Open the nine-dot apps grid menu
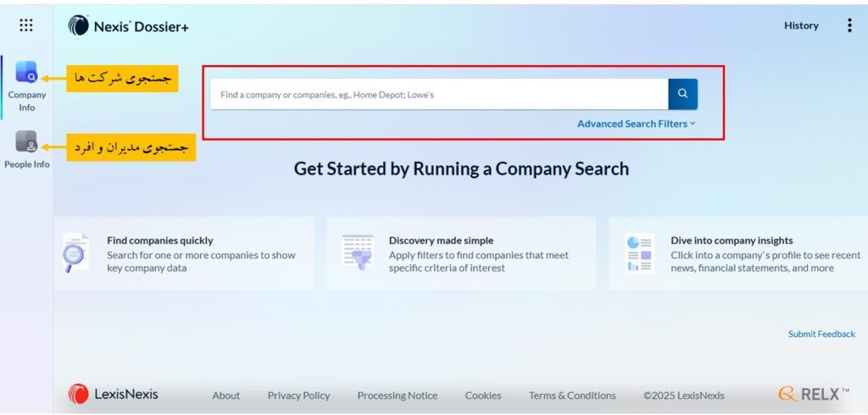 click(26, 25)
